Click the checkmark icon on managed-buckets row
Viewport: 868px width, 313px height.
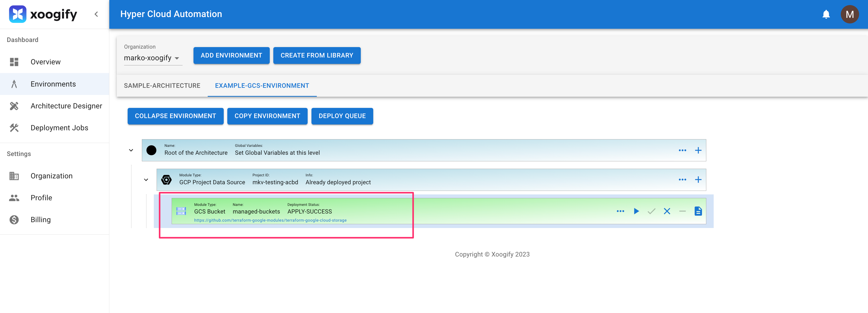[651, 211]
